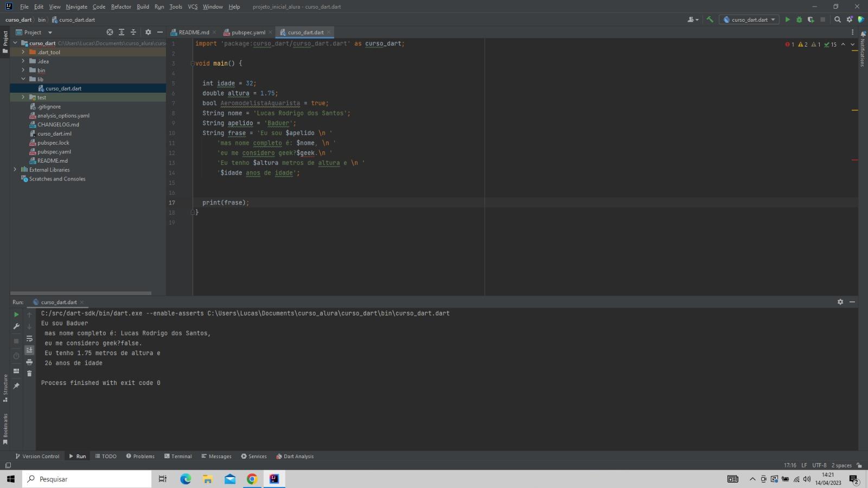The image size is (868, 488).
Task: Go to next highlighted error arrow
Action: click(x=853, y=44)
